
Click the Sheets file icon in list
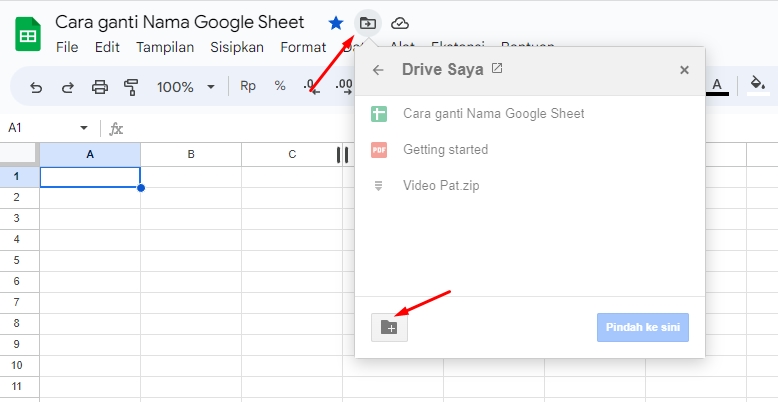379,114
